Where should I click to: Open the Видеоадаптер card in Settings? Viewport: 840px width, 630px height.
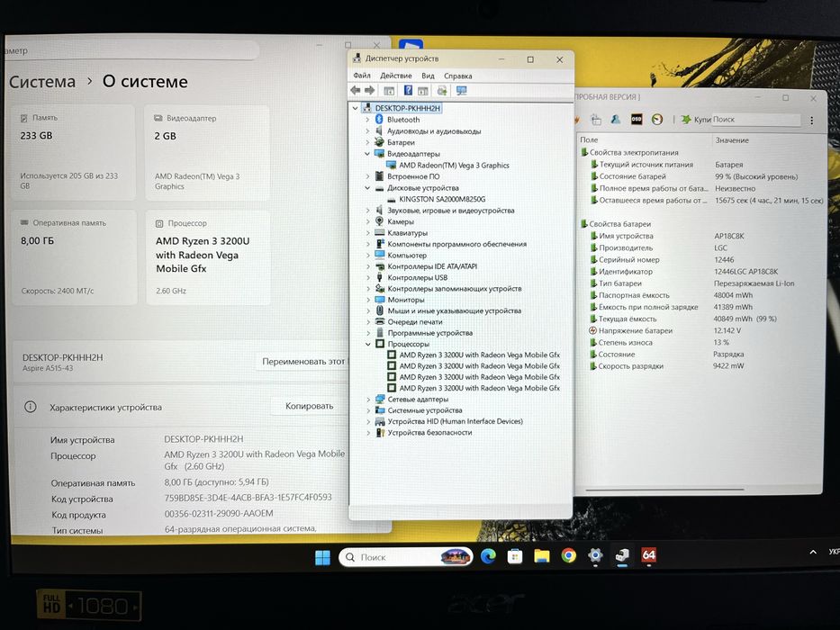tap(207, 153)
